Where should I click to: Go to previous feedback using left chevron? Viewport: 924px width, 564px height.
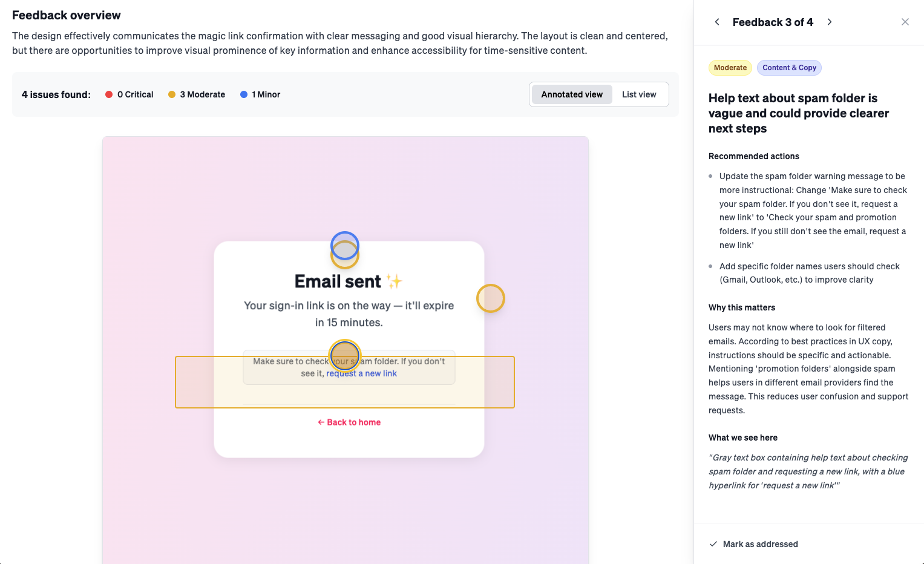coord(717,22)
